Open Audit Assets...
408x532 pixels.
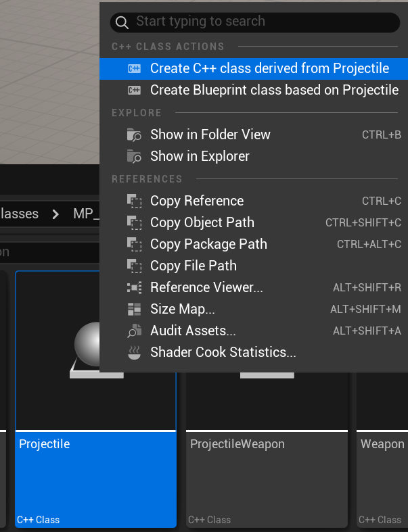coord(254,331)
